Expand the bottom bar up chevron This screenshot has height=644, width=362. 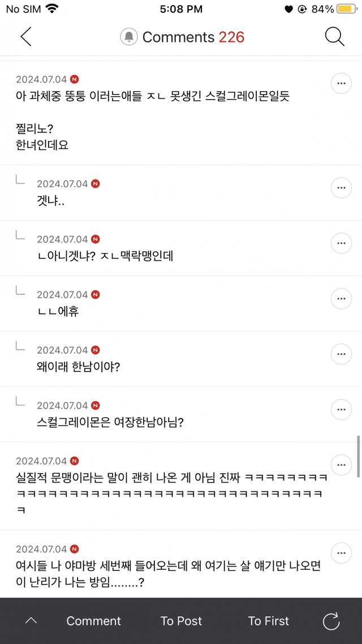click(31, 621)
